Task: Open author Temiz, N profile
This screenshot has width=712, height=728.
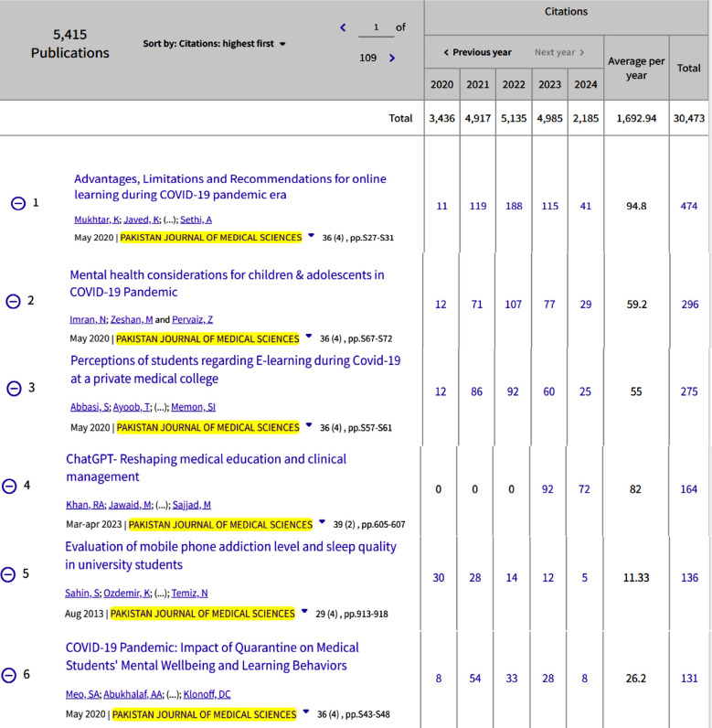Action: click(x=189, y=594)
